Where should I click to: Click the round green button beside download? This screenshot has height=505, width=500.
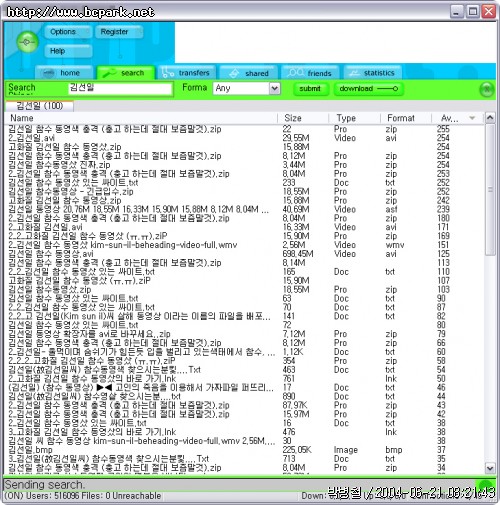[x=487, y=89]
